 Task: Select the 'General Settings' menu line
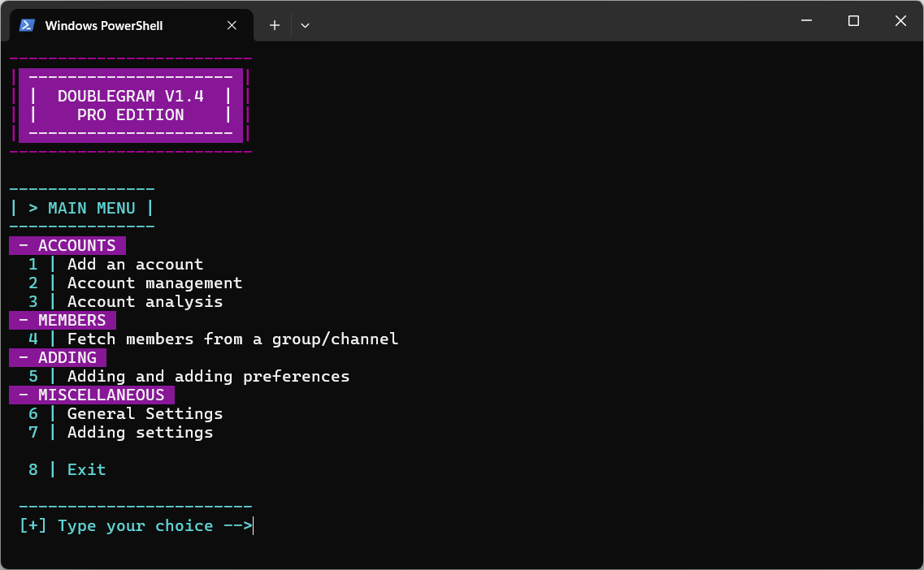[145, 413]
